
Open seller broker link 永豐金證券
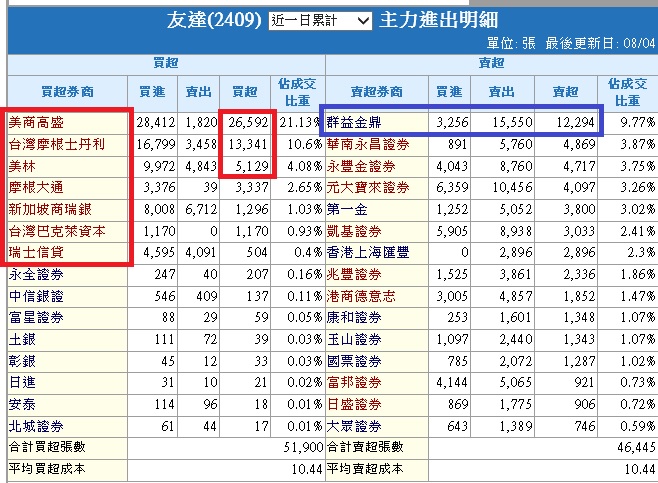tap(361, 166)
